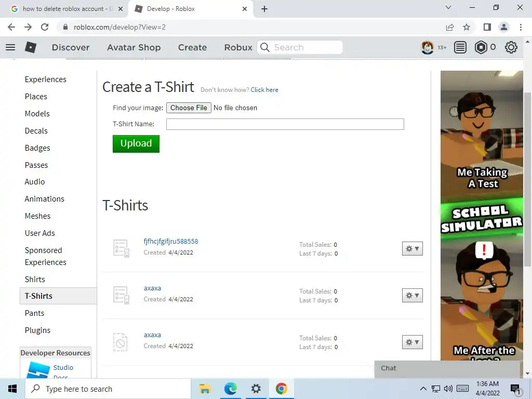Go back using browser back arrow
532x399 pixels.
click(x=11, y=27)
